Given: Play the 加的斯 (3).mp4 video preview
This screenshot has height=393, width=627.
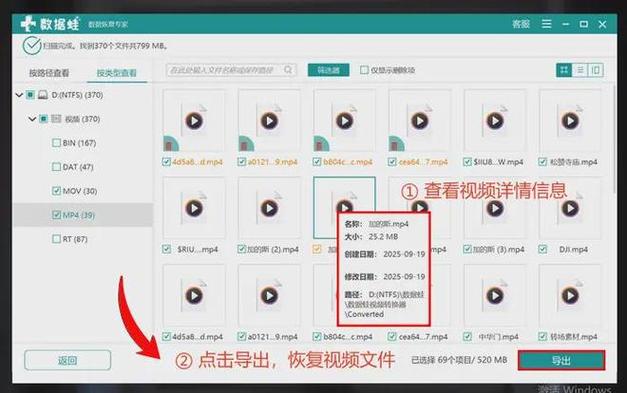Looking at the screenshot, I should point(495,208).
